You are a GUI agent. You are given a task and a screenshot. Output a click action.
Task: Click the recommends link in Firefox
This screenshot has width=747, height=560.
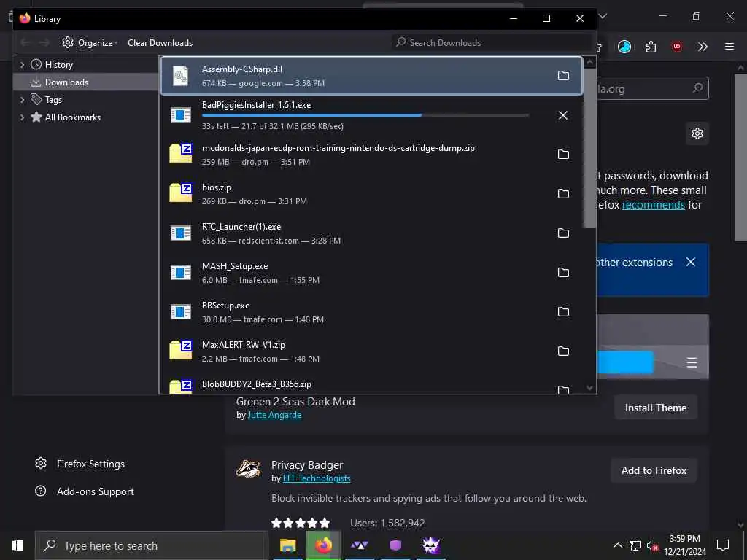(x=653, y=205)
